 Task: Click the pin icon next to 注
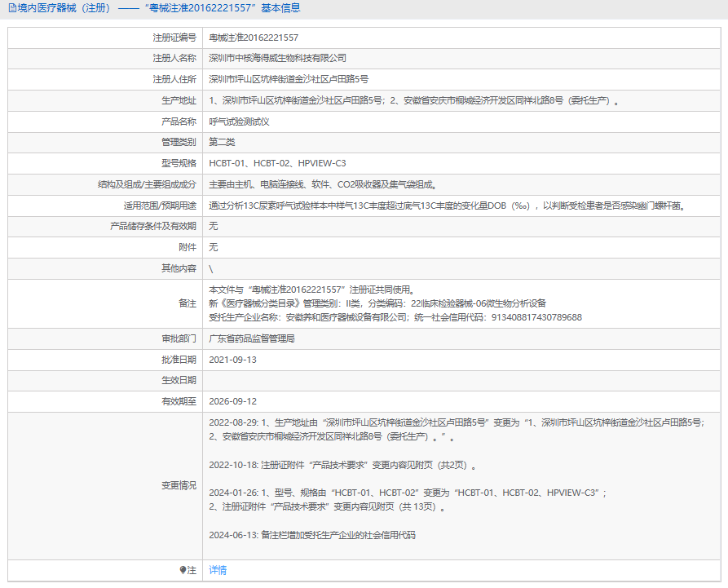[x=183, y=570]
